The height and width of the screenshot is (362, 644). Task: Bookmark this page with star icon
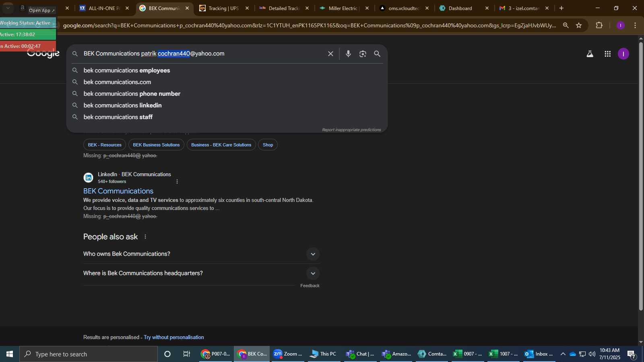point(579,25)
